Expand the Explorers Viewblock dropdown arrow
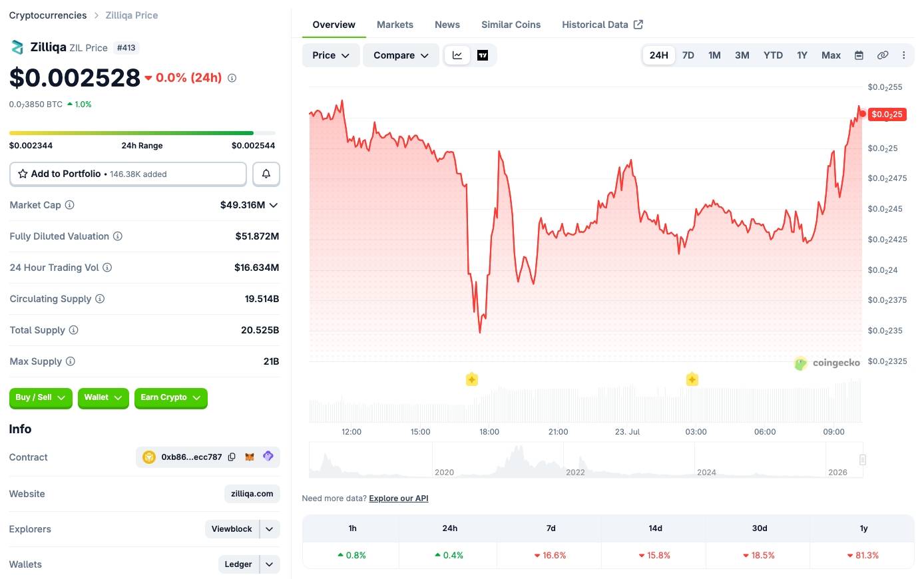 pyautogui.click(x=270, y=529)
